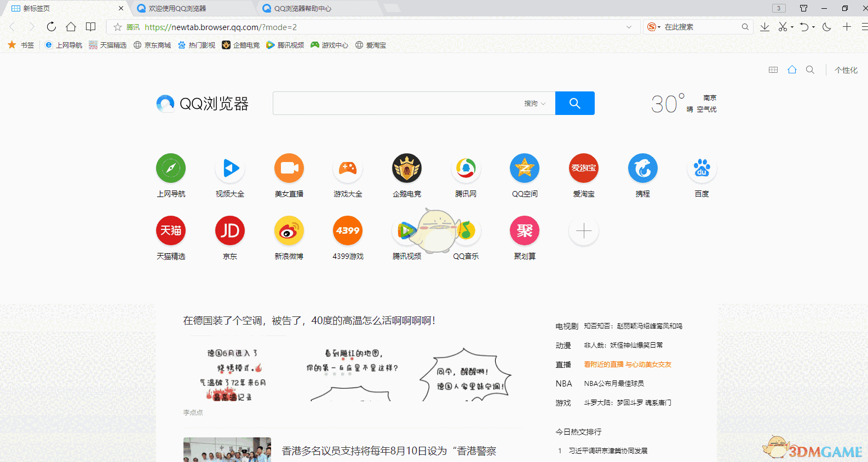The image size is (868, 462).
Task: Open the 美女直播 camera tile
Action: pyautogui.click(x=289, y=168)
